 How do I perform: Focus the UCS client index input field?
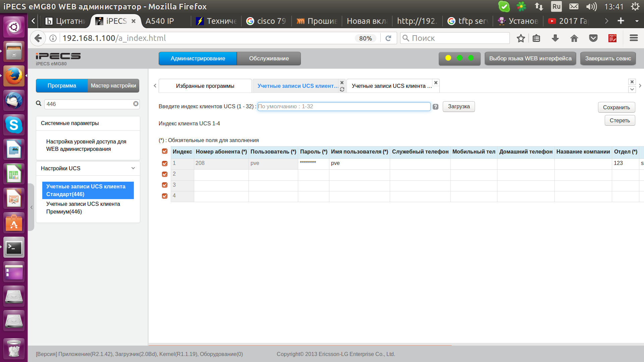coord(344,107)
